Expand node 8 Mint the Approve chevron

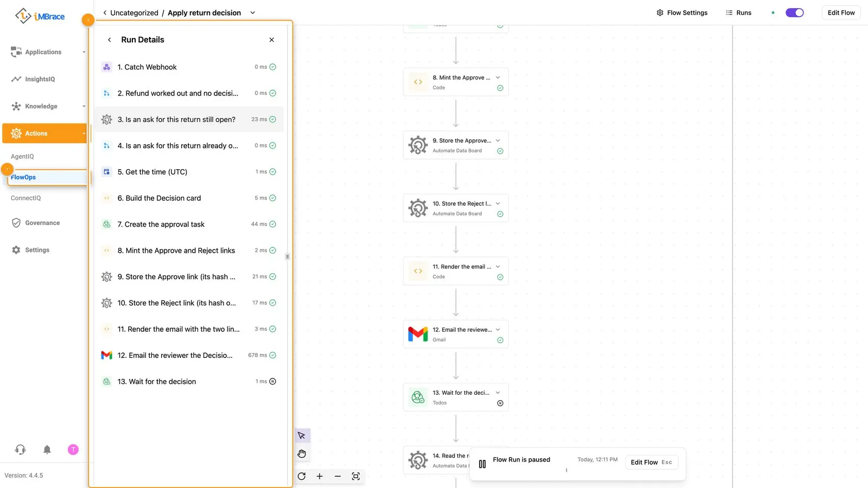tap(498, 78)
